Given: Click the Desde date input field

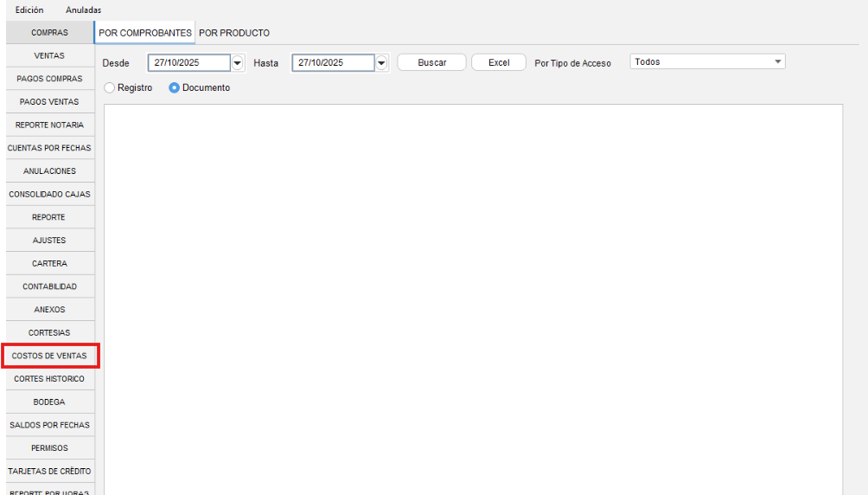Looking at the screenshot, I should [188, 63].
